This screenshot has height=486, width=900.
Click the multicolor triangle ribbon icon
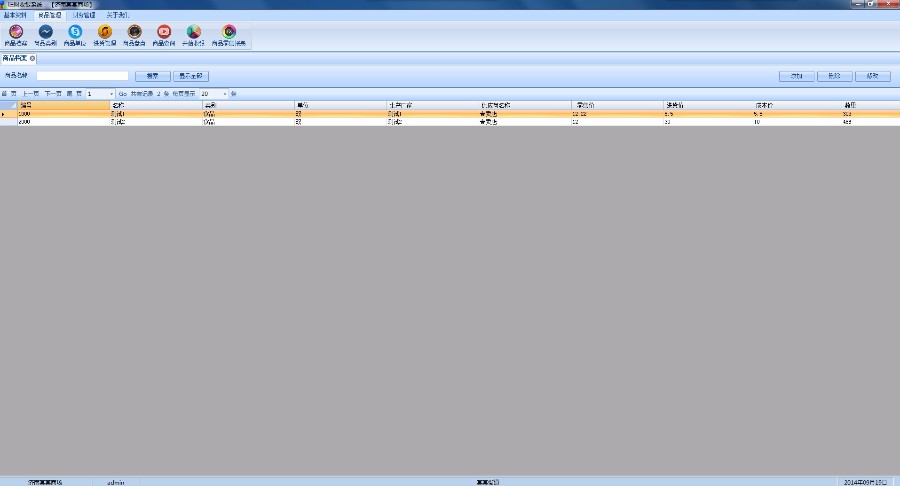(x=193, y=32)
